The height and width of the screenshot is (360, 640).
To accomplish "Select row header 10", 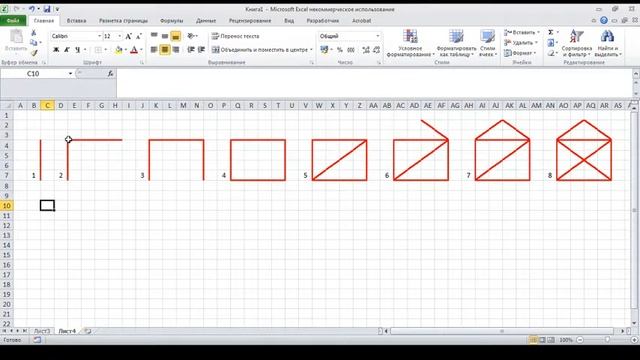I will tap(7, 206).
